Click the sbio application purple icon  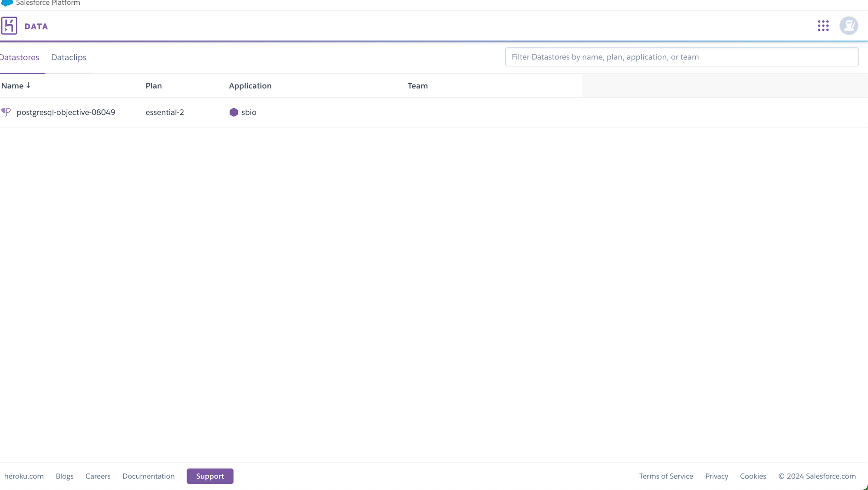click(233, 112)
